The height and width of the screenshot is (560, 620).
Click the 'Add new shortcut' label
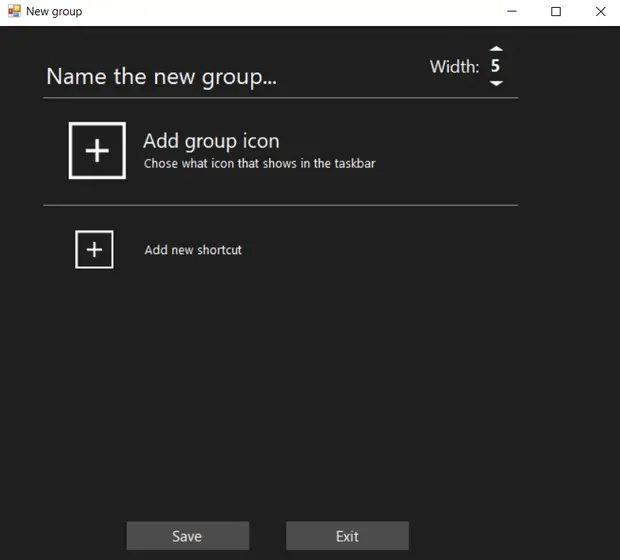193,250
